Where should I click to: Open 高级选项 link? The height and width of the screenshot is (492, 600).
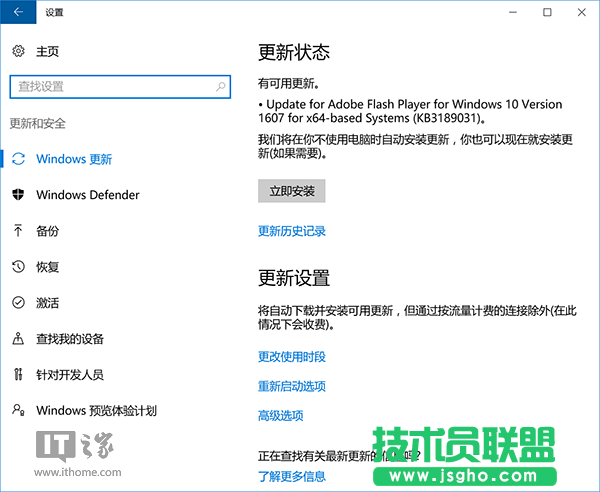[x=280, y=415]
